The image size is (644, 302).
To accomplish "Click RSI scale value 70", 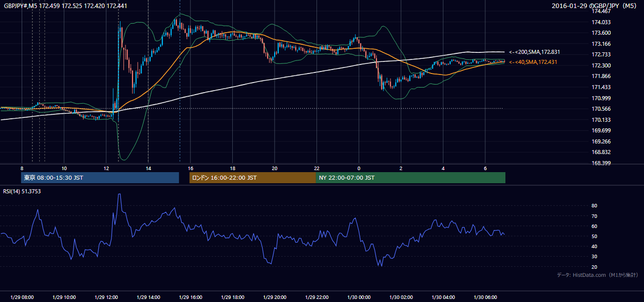I will [x=594, y=216].
